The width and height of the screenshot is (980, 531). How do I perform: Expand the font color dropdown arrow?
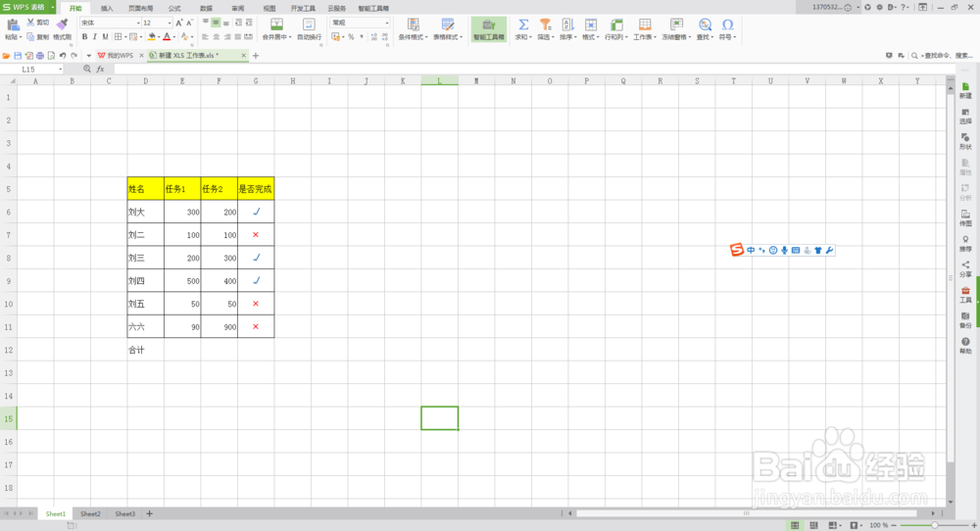(174, 37)
